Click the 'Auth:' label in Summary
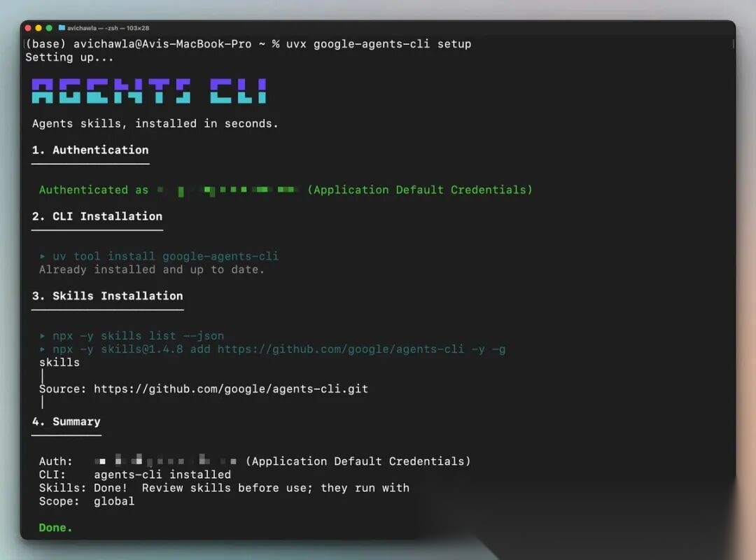Screen dimensions: 756x560 click(55, 461)
